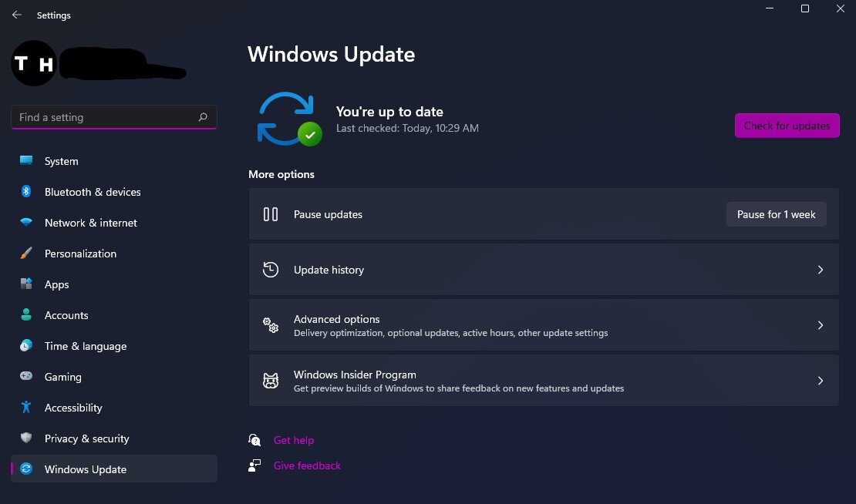This screenshot has width=856, height=504.
Task: Click the search magnifier icon
Action: point(203,116)
